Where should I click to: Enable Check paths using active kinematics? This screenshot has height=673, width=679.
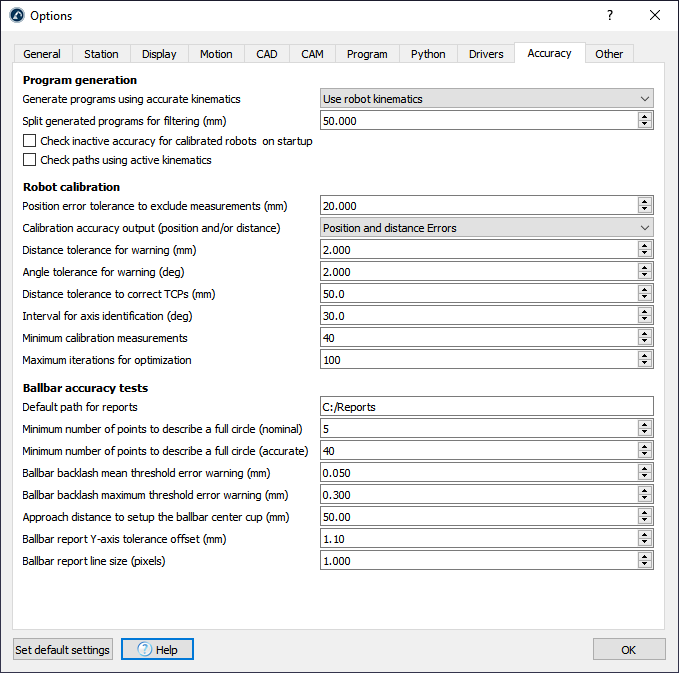[30, 160]
